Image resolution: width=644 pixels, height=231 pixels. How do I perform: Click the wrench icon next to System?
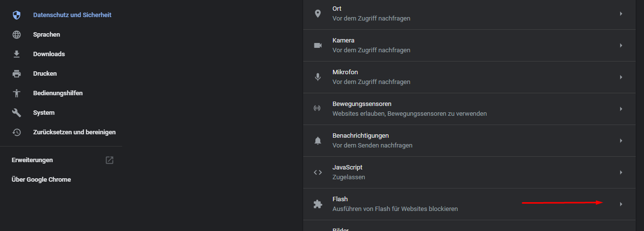coord(17,113)
